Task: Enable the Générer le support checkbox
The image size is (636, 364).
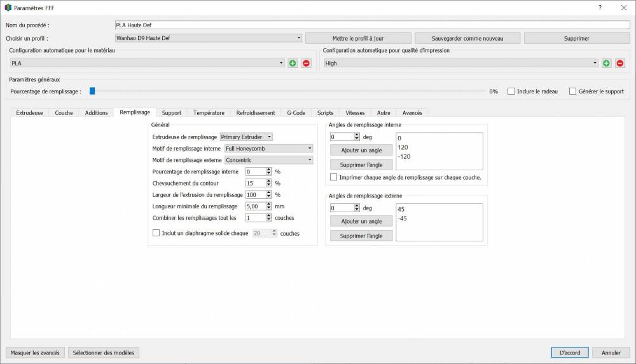Action: 572,91
